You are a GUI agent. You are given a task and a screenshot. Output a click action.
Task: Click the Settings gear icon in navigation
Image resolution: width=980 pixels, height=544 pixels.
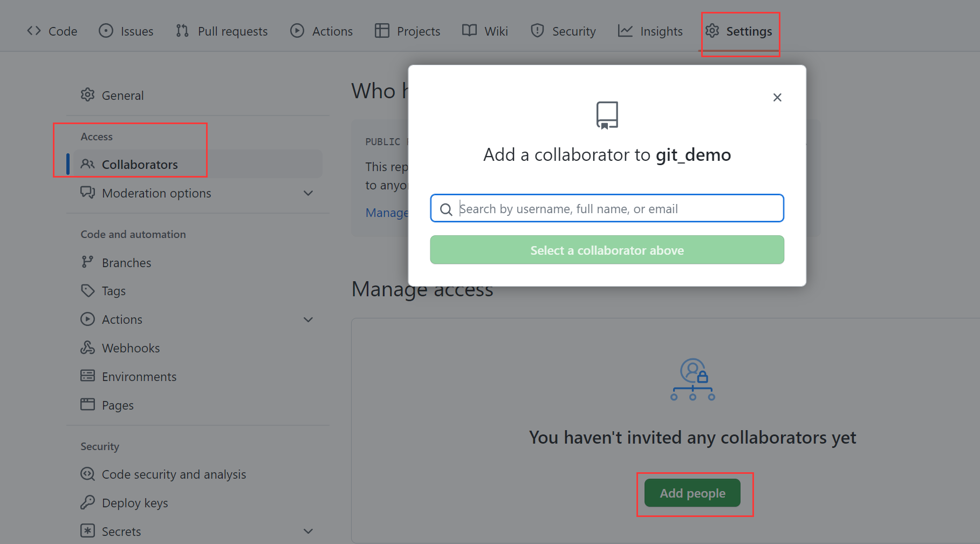point(712,31)
